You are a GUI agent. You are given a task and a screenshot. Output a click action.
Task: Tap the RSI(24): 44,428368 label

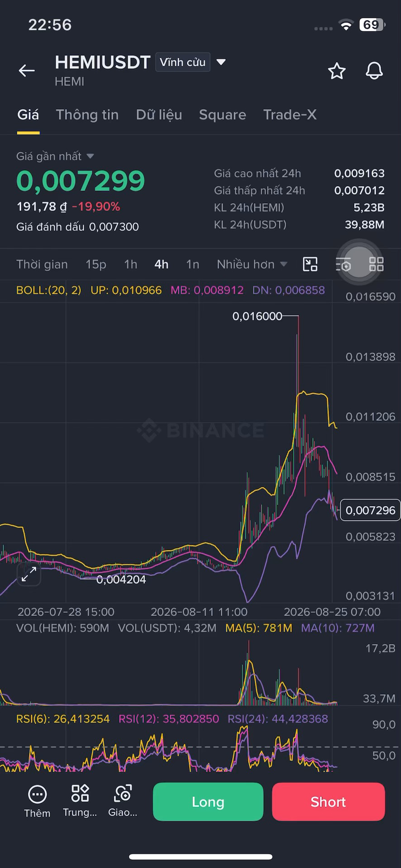point(278,719)
